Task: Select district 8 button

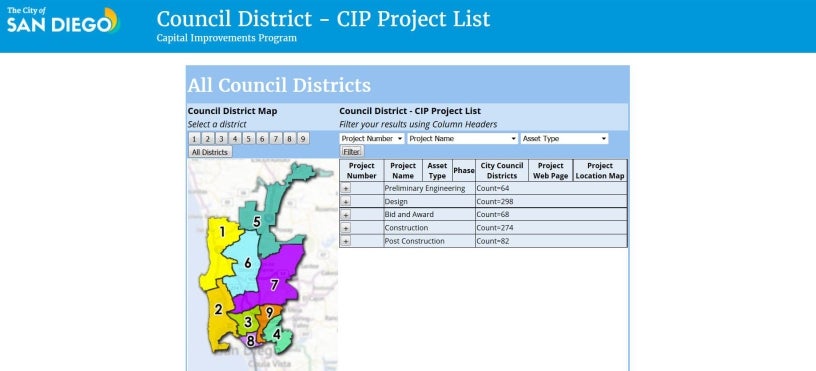Action: click(x=289, y=138)
